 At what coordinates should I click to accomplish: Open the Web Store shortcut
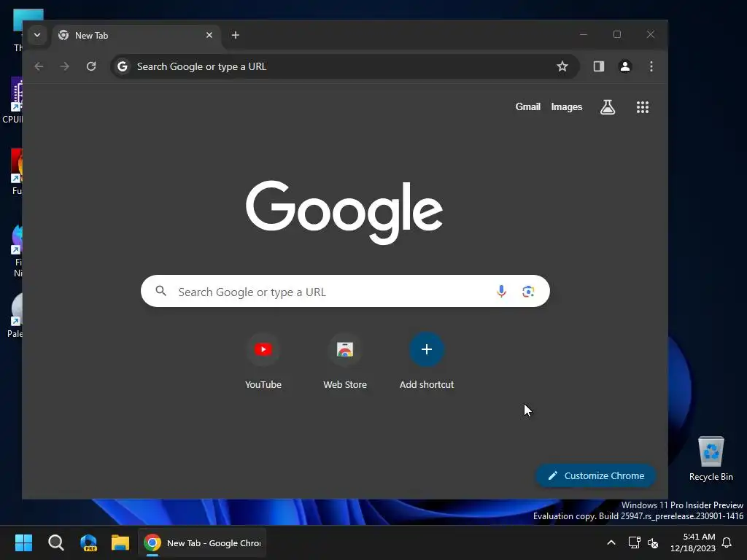click(x=345, y=361)
